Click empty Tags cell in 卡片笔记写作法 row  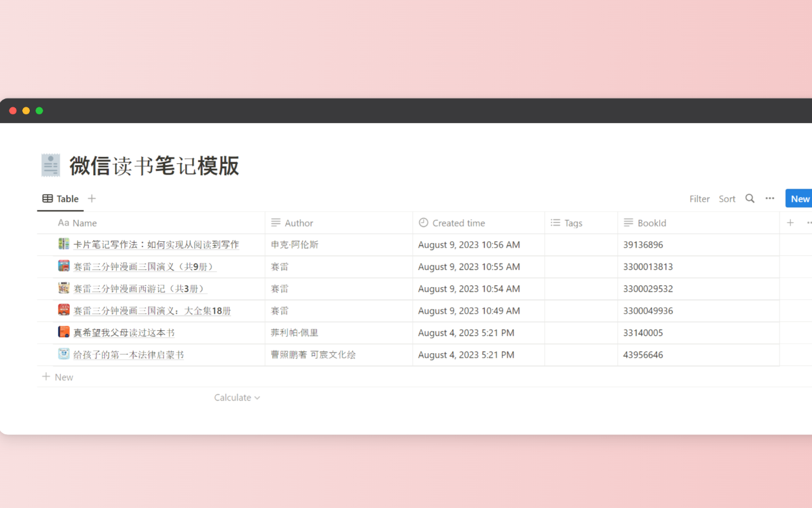[x=581, y=244]
